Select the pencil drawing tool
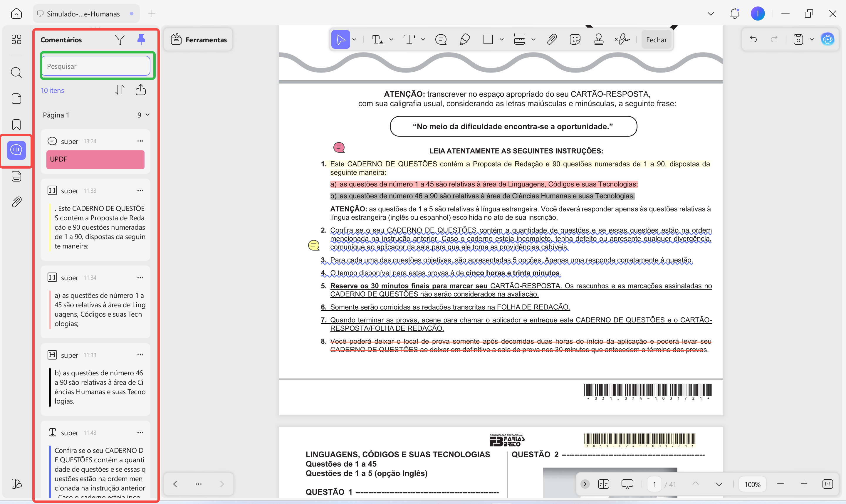Viewport: 846px width, 504px height. [x=465, y=40]
